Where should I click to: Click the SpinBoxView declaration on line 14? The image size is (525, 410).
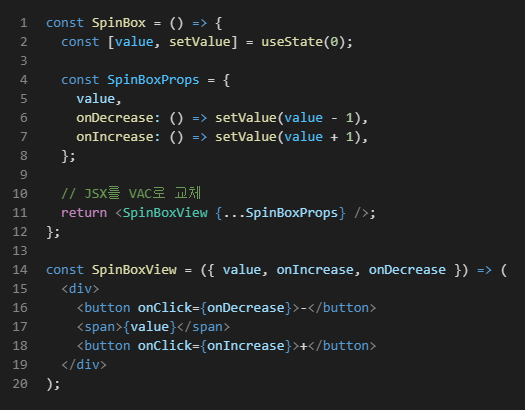click(134, 270)
